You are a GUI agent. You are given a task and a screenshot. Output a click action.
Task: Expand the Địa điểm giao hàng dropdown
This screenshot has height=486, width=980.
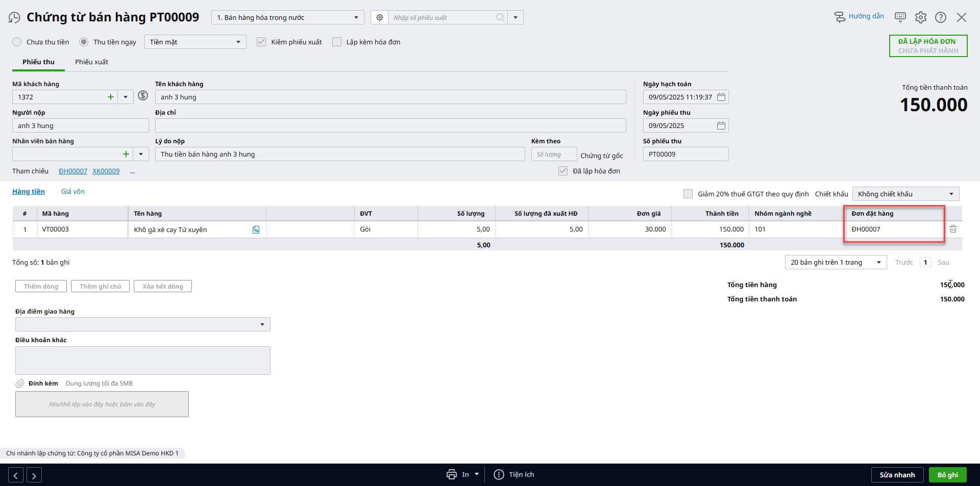click(262, 324)
